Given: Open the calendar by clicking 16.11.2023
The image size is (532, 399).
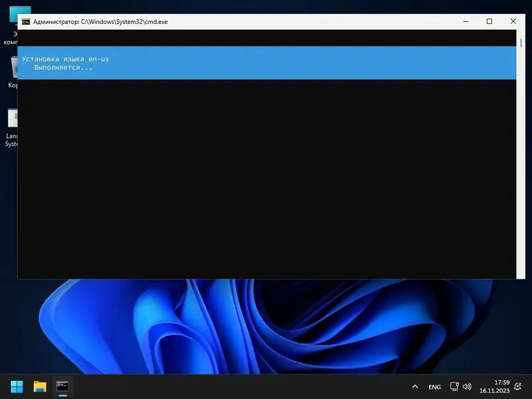Looking at the screenshot, I should tap(495, 390).
